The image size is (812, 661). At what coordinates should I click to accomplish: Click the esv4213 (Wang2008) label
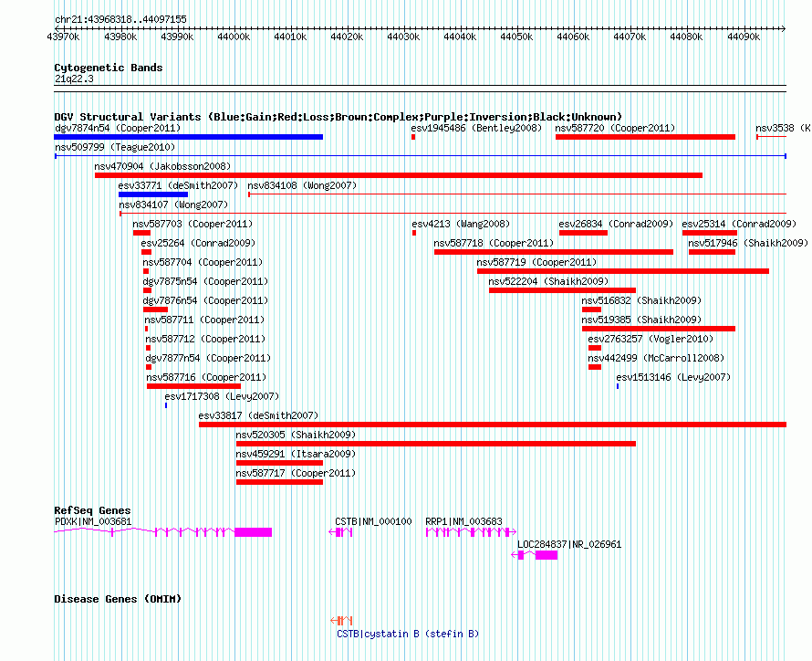click(x=461, y=224)
